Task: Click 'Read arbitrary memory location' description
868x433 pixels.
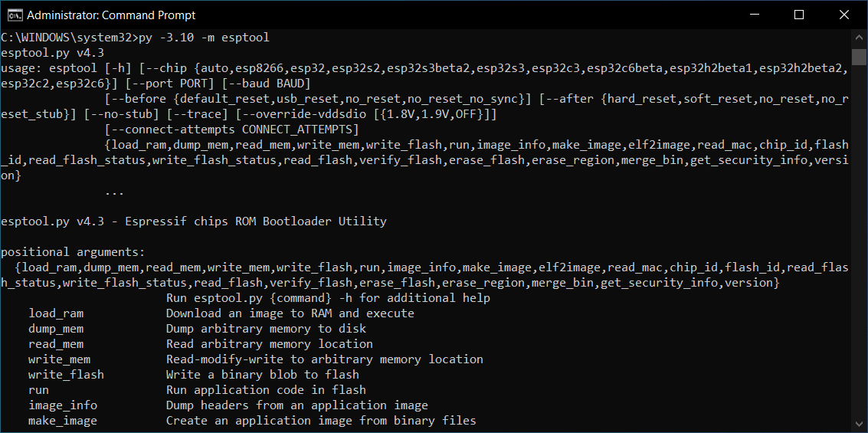Action: click(269, 344)
